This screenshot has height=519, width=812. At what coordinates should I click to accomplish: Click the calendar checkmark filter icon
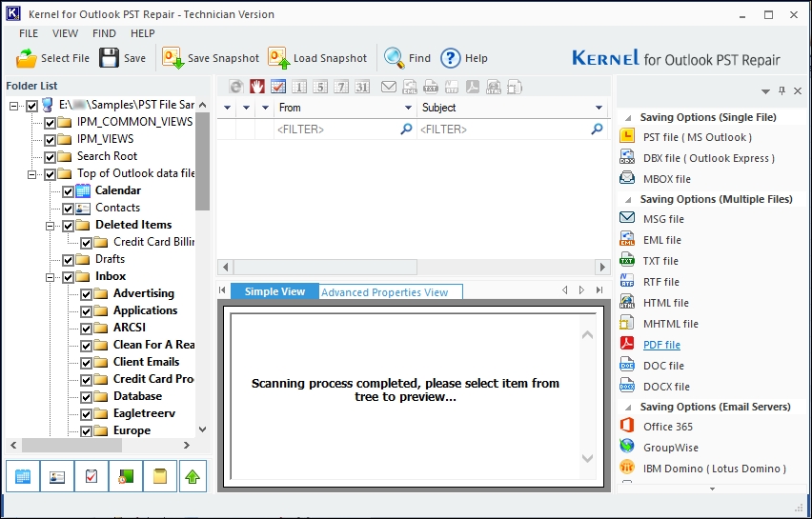pos(278,87)
